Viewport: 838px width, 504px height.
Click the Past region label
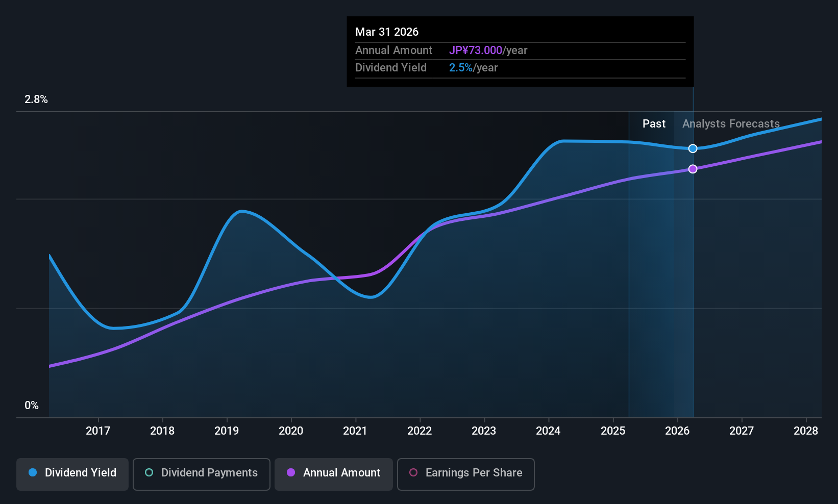654,124
